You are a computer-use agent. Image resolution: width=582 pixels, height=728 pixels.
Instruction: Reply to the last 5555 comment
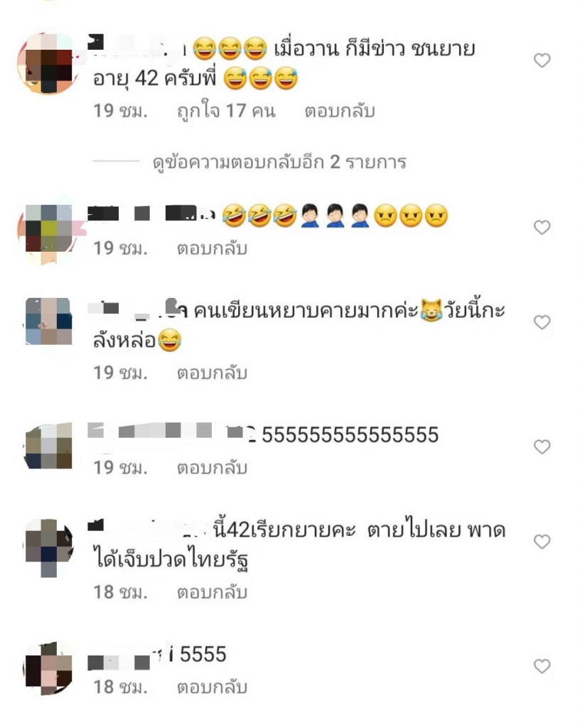pyautogui.click(x=212, y=687)
